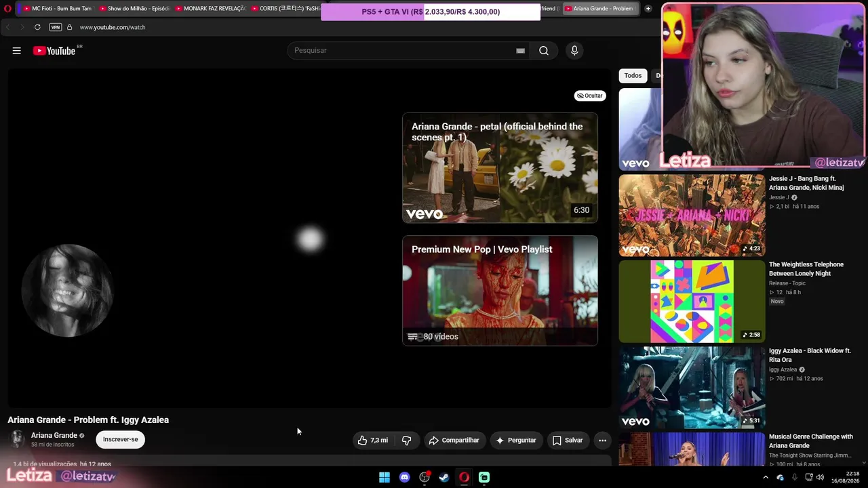The image size is (868, 488).
Task: Open the Windows Start menu
Action: coord(384,477)
